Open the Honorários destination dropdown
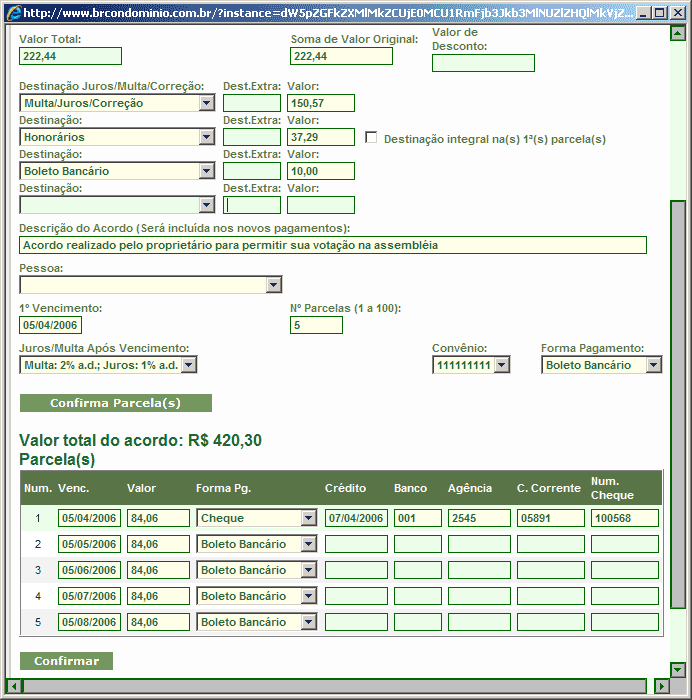692x700 pixels. 206,137
